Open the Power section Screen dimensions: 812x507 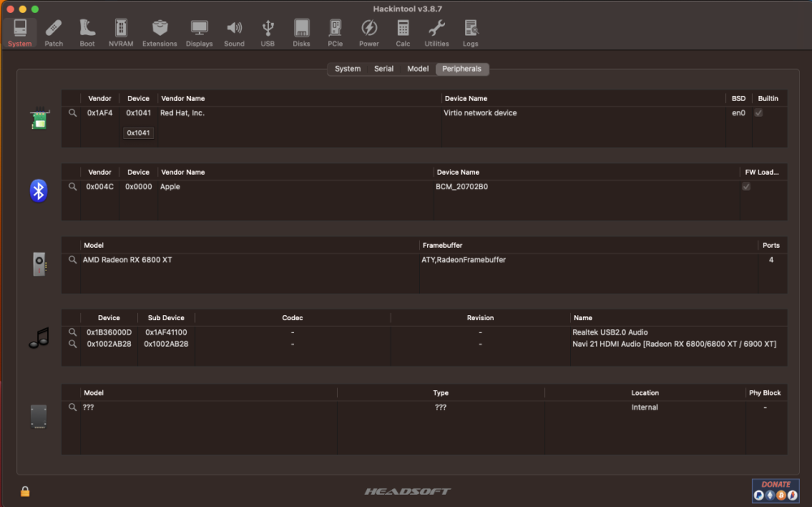click(x=369, y=32)
